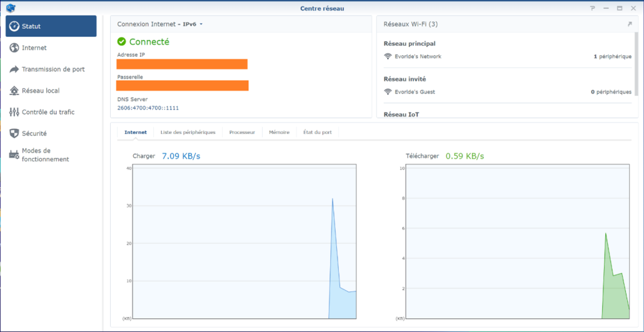Screen dimensions: 644x332
Task: Switch to the Processeur tab
Action: (242, 132)
